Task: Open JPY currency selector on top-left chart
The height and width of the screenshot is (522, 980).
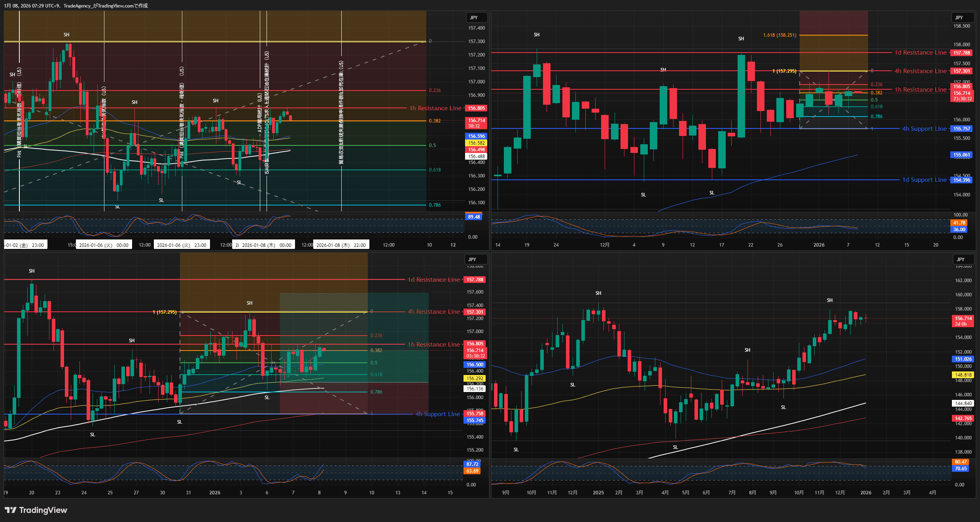Action: 474,18
